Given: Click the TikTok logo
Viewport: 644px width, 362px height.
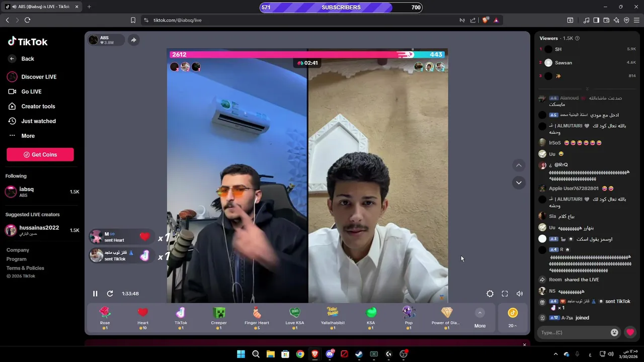Looking at the screenshot, I should pos(28,42).
